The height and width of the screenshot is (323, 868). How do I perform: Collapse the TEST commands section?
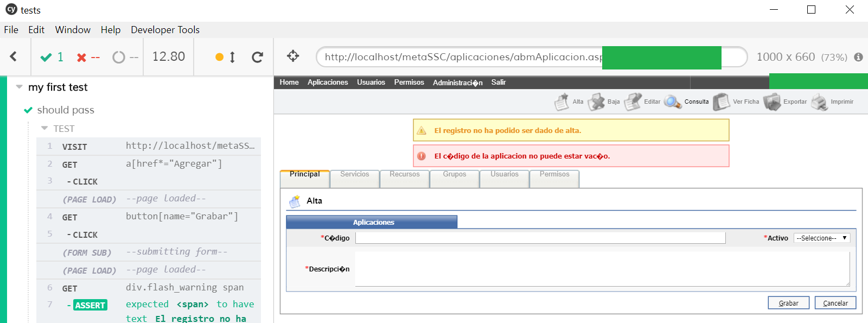pos(44,129)
